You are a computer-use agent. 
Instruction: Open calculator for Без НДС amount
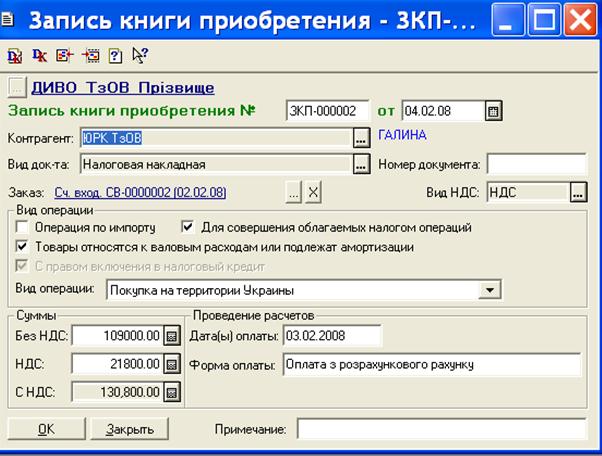(172, 336)
